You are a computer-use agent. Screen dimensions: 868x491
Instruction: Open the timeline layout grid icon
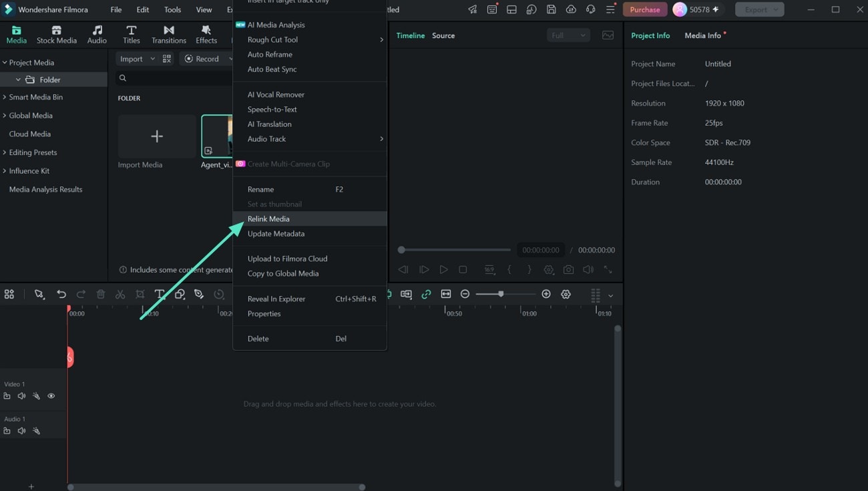pos(9,295)
